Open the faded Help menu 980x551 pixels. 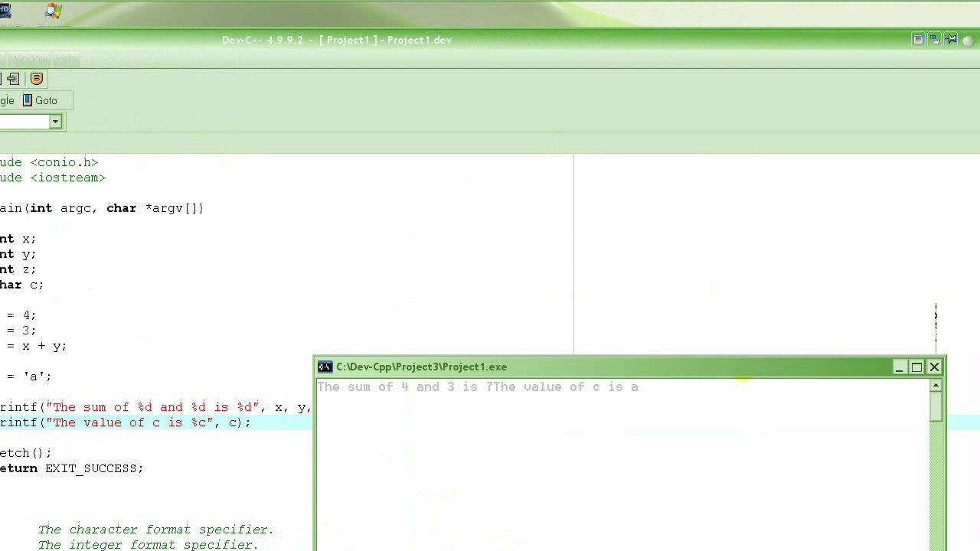pos(67,59)
